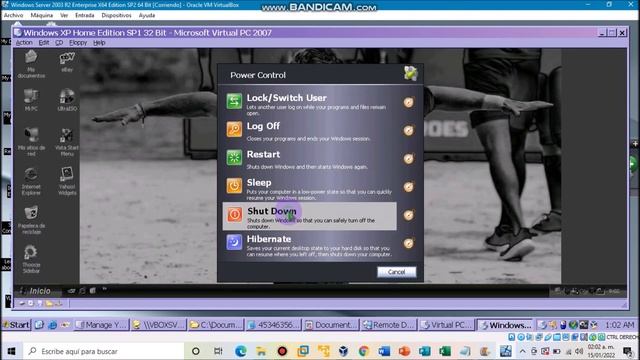
Task: Open Virtual PC Edit menu
Action: pos(44,42)
